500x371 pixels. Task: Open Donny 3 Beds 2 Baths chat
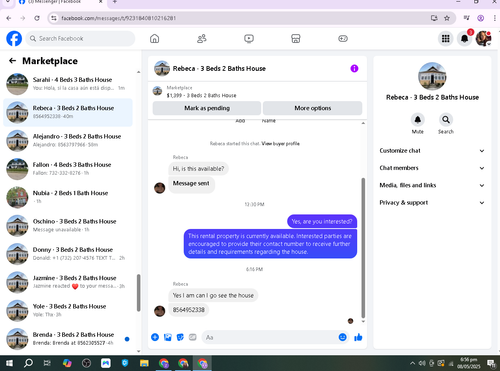click(68, 254)
